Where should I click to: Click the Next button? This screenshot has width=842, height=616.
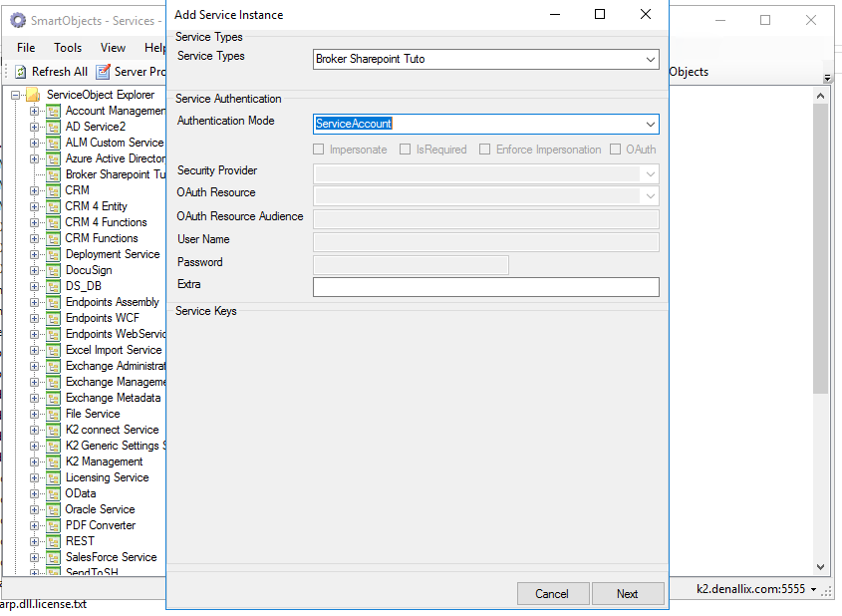coord(628,593)
